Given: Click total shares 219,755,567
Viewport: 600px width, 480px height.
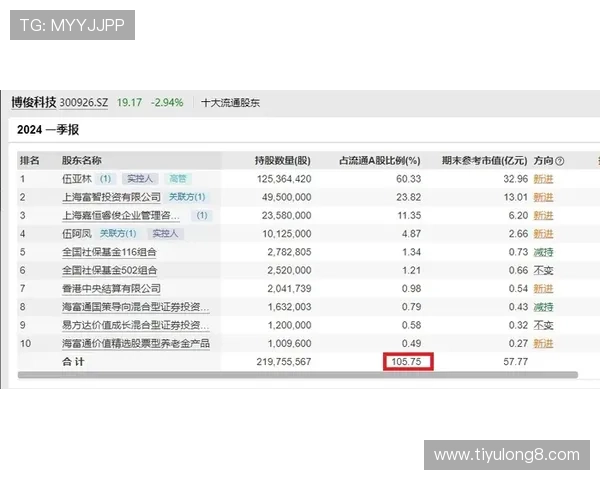Looking at the screenshot, I should 284,362.
